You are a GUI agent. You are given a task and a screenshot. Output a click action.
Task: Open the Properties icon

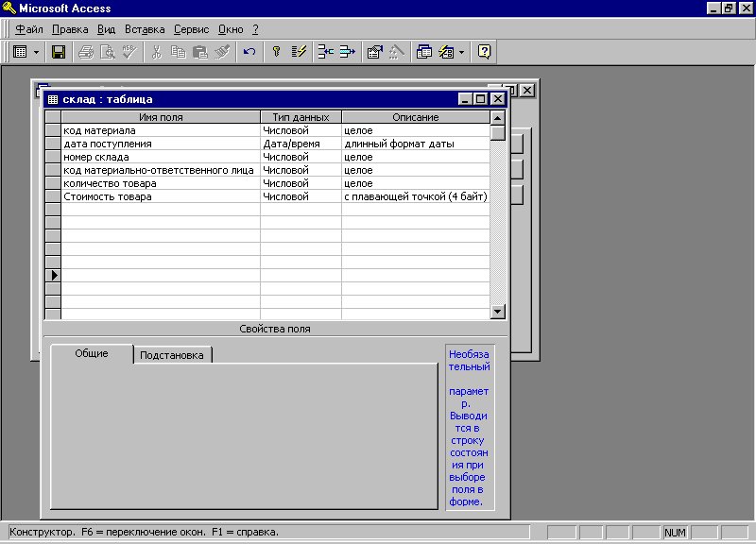(x=374, y=52)
